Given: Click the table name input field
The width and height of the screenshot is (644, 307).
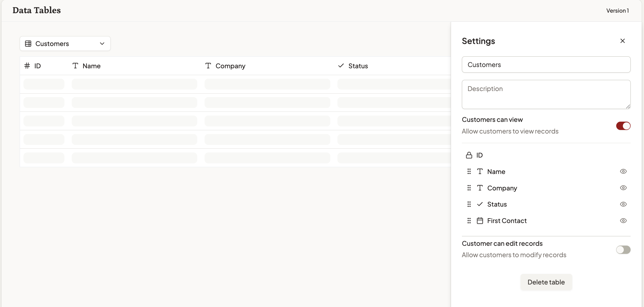Looking at the screenshot, I should [x=546, y=64].
